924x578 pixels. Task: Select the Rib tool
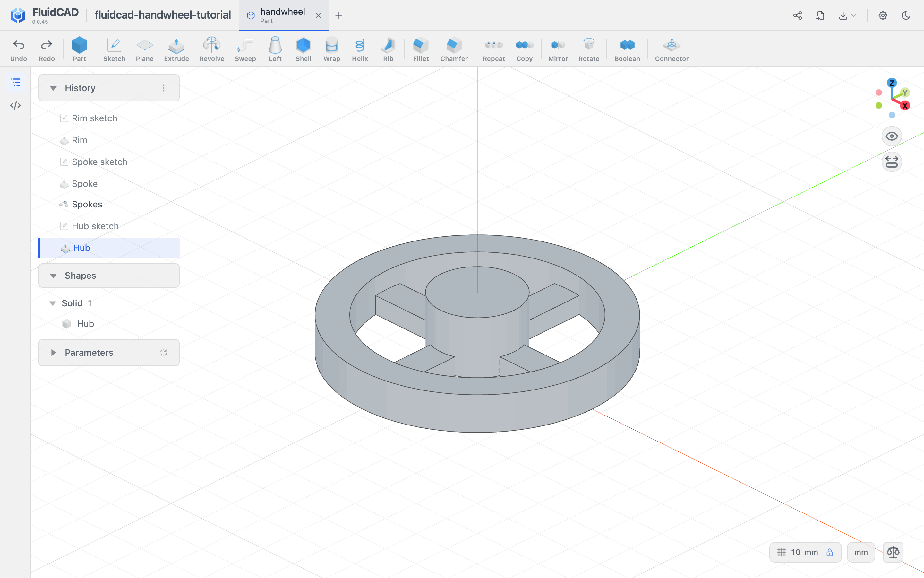pos(388,49)
